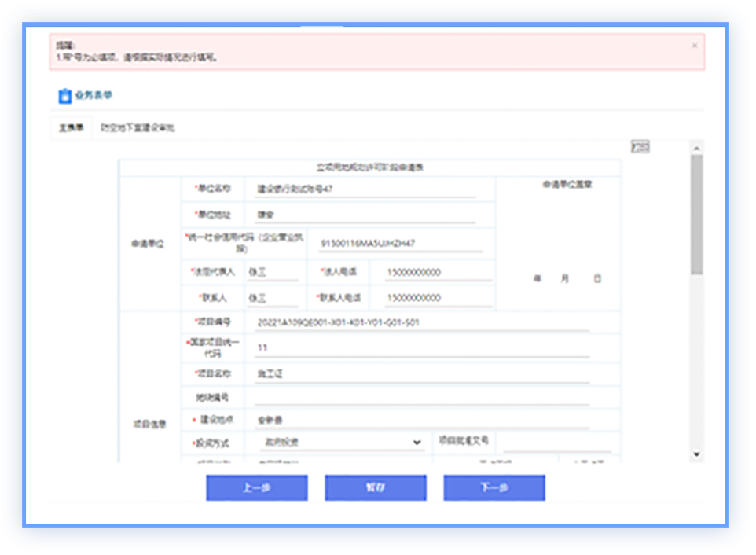
Task: Click the 法定代表人 name field
Action: pos(272,272)
